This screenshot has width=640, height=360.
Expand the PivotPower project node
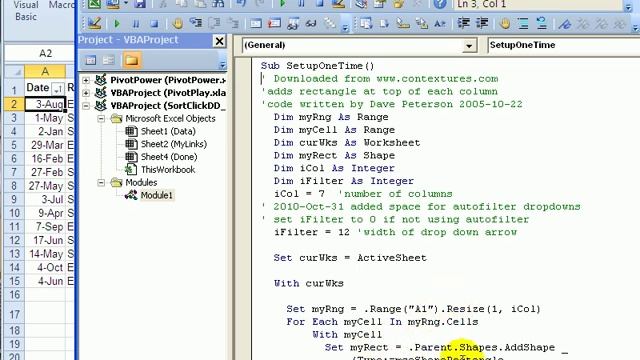point(86,80)
